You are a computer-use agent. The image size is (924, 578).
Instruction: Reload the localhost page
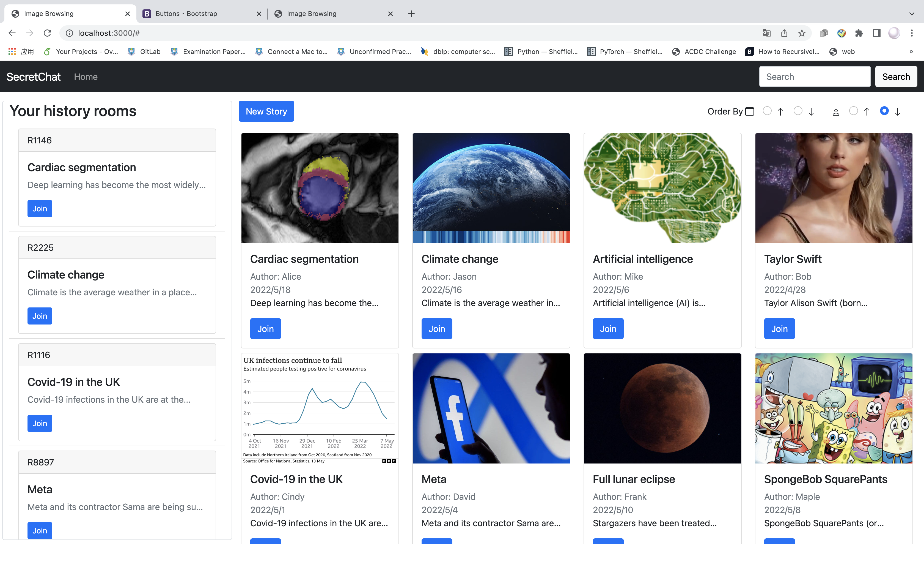pos(47,33)
